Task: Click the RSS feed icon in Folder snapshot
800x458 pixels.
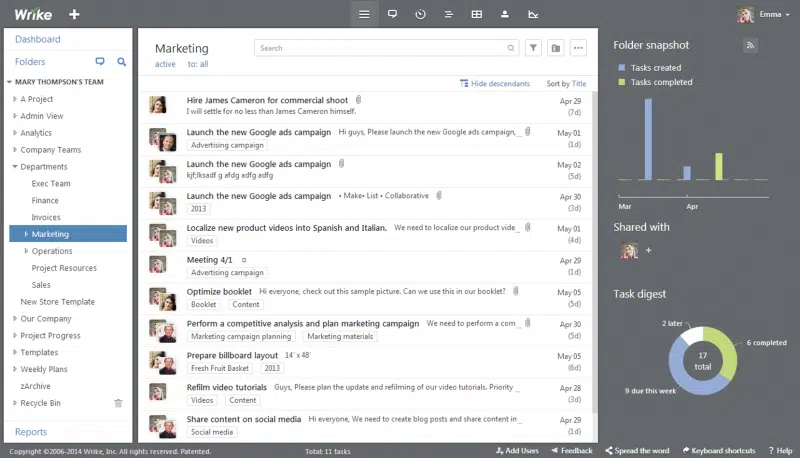Action: tap(750, 45)
